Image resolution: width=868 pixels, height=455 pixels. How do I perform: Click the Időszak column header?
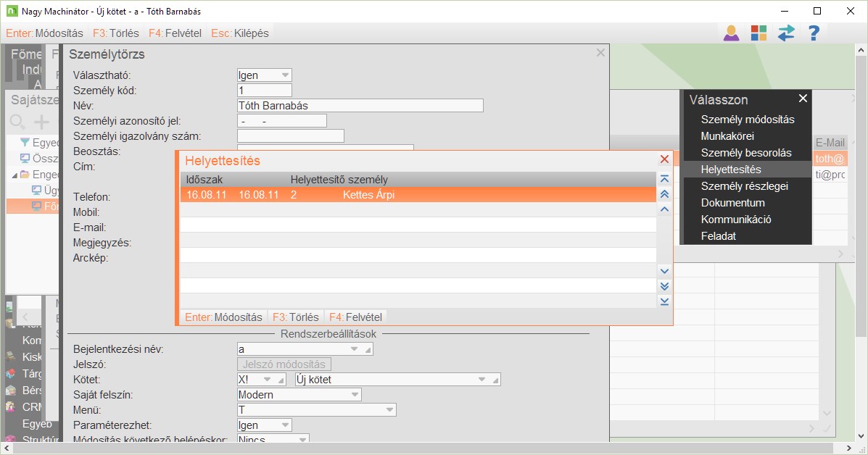coord(204,180)
